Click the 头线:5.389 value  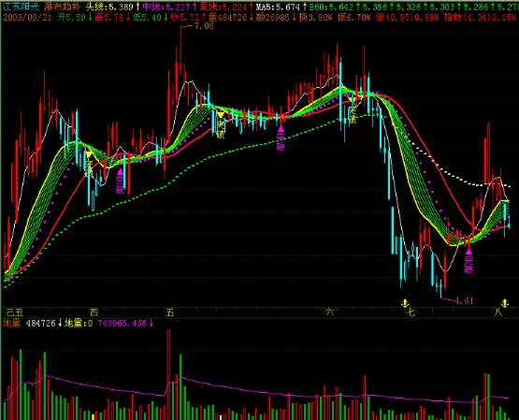pos(109,7)
